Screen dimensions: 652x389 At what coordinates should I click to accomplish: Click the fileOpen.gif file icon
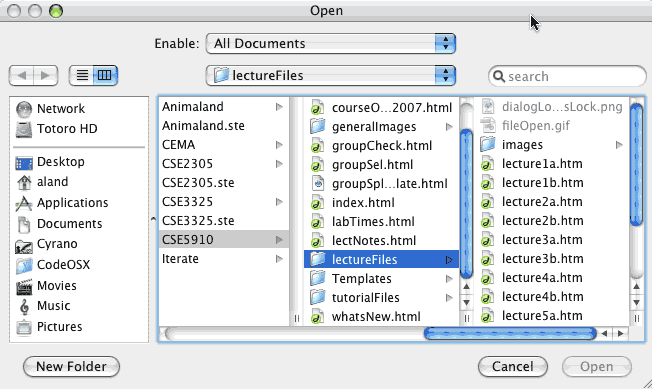click(488, 126)
